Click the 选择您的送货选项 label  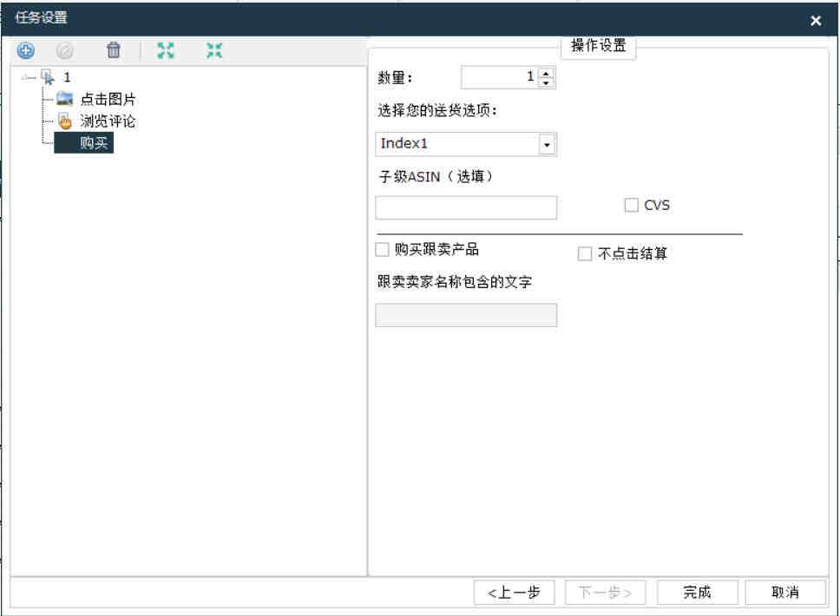pos(437,110)
